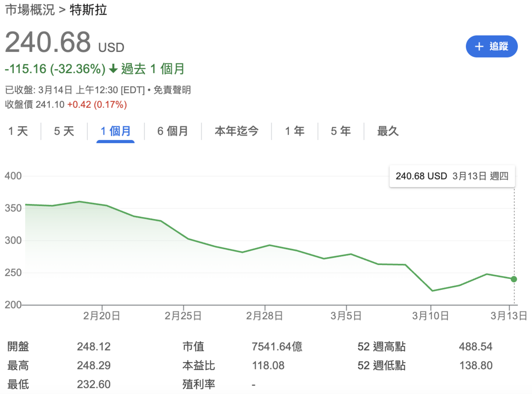
Task: Click the 3月5日 axis label
Action: point(346,316)
